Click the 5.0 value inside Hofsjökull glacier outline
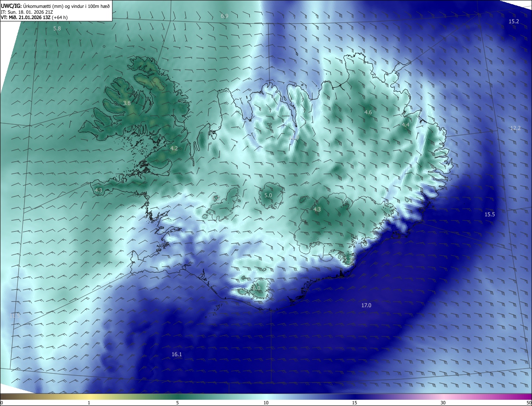This screenshot has height=406, width=532. 268,195
